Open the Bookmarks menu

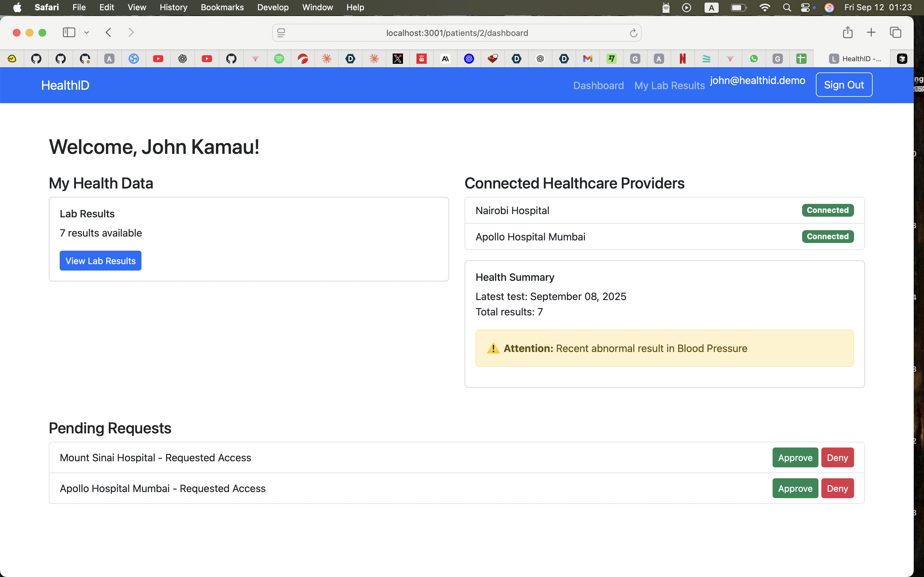pyautogui.click(x=222, y=8)
